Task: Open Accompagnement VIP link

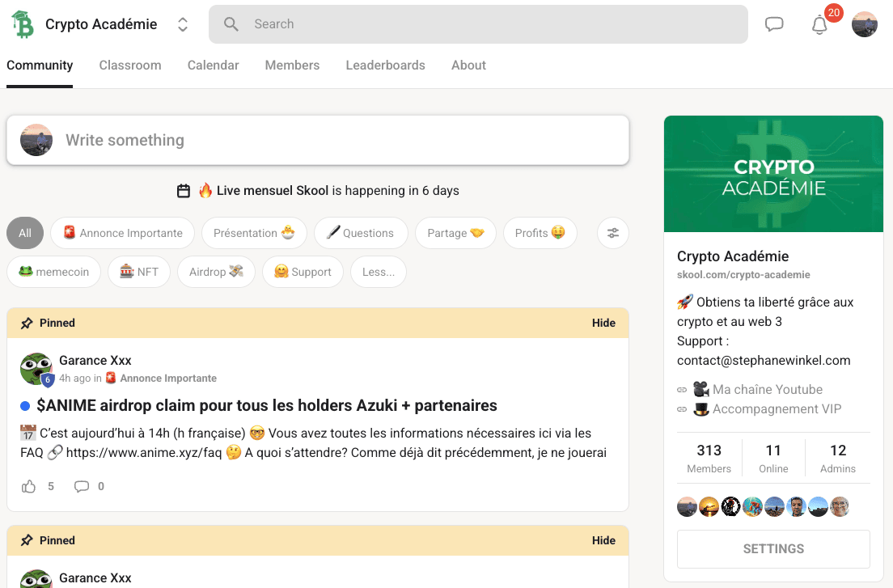Action: coord(777,408)
